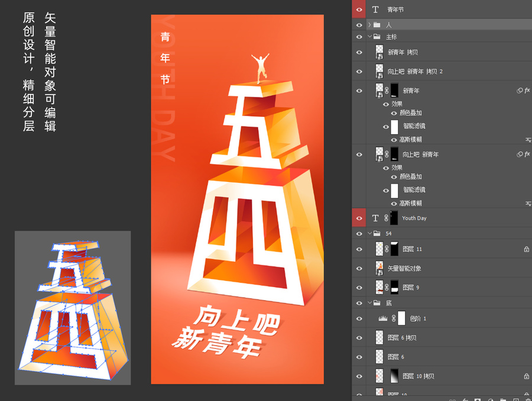Toggle visibility of 新青年 拷贝 layer
This screenshot has width=532, height=401.
pos(359,52)
